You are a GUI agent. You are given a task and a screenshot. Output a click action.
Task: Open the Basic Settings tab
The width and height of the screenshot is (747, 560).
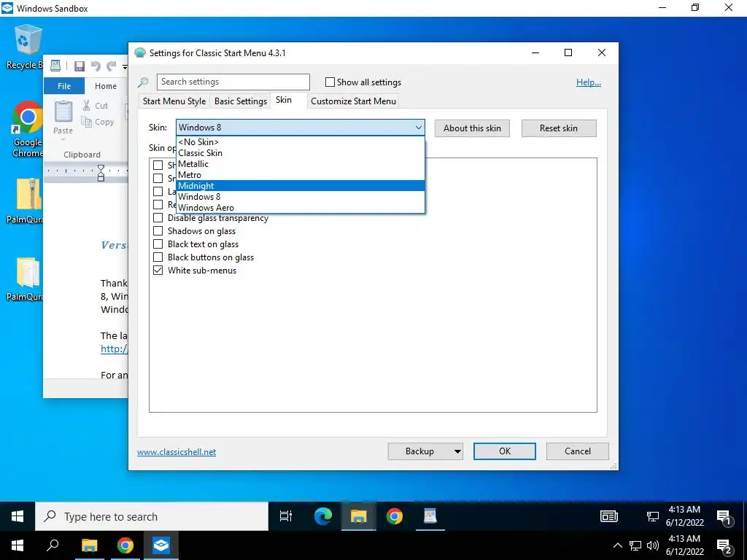tap(241, 101)
